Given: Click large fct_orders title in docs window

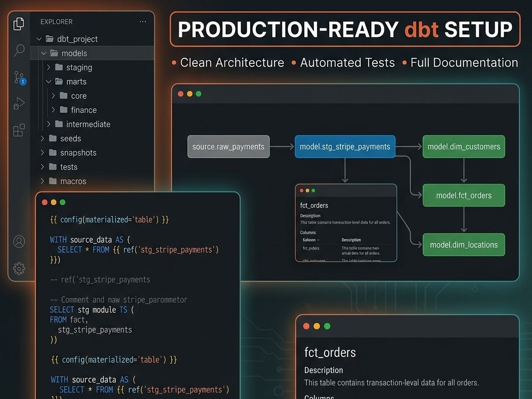Looking at the screenshot, I should [x=330, y=353].
